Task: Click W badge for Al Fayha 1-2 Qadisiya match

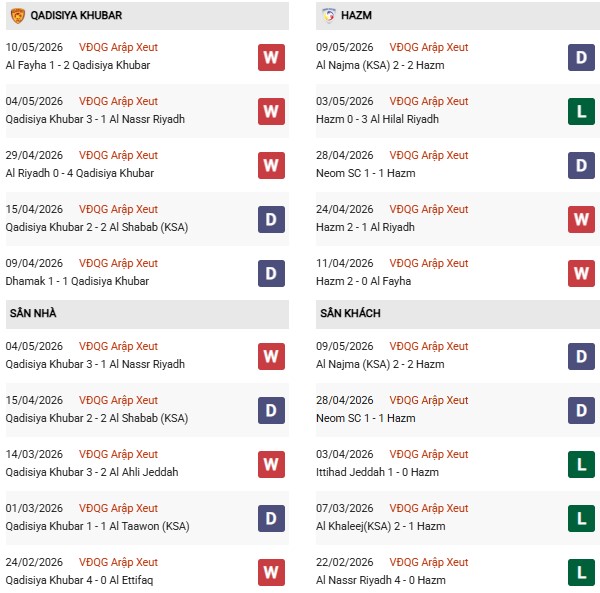Action: coord(271,57)
